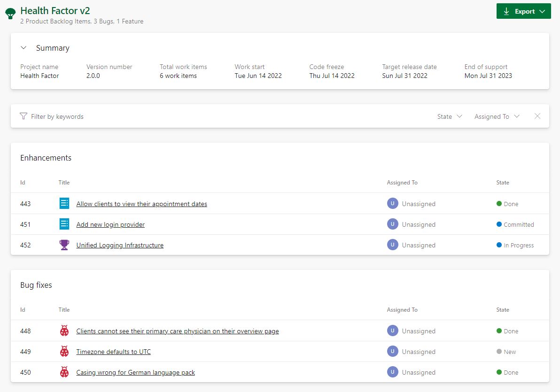Click the bug icon beside item 450
560x392 pixels.
pos(64,372)
